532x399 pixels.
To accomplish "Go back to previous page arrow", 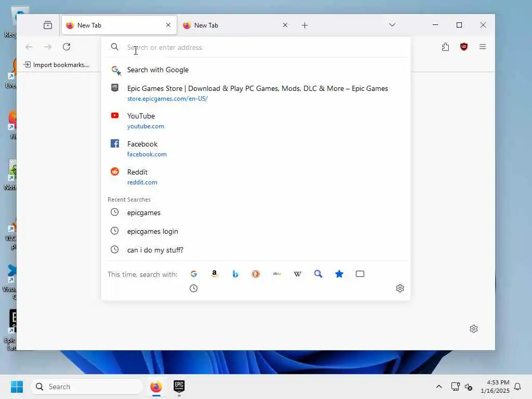I will pyautogui.click(x=29, y=47).
